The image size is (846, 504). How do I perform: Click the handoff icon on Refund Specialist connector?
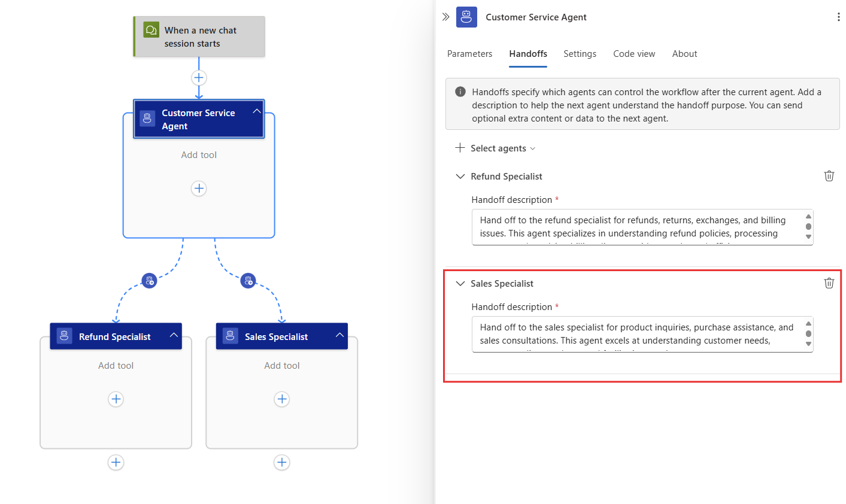[x=149, y=280]
